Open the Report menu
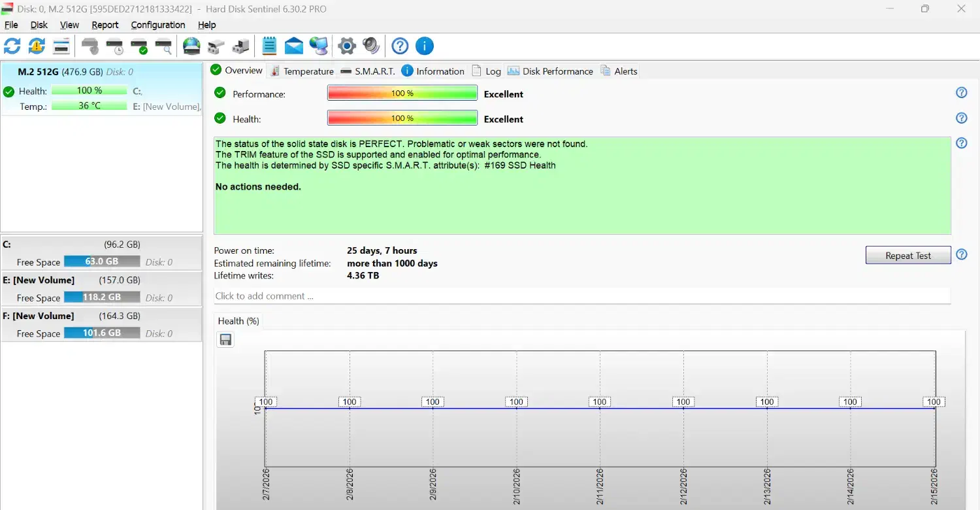 pos(105,25)
